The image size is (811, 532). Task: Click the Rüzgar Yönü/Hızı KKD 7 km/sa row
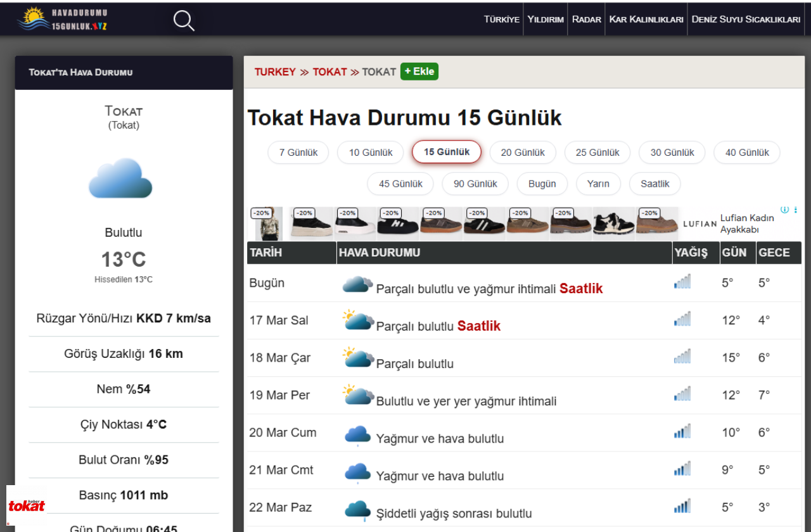click(x=124, y=319)
